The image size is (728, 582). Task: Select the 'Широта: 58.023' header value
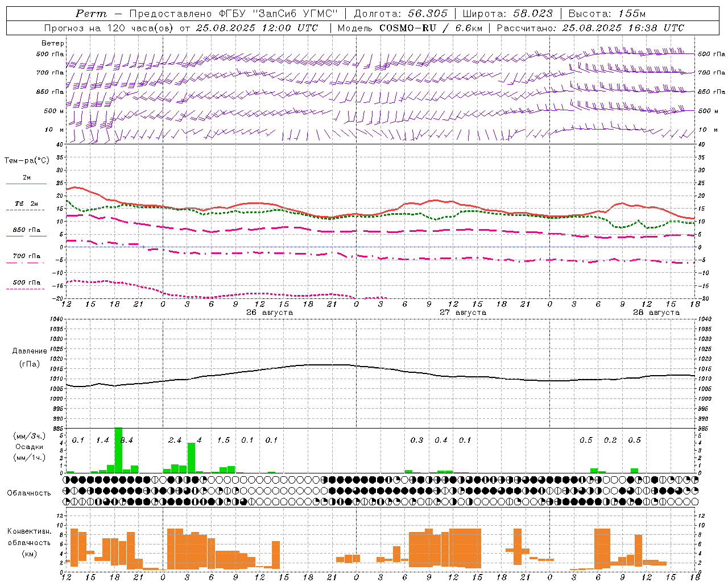point(507,14)
